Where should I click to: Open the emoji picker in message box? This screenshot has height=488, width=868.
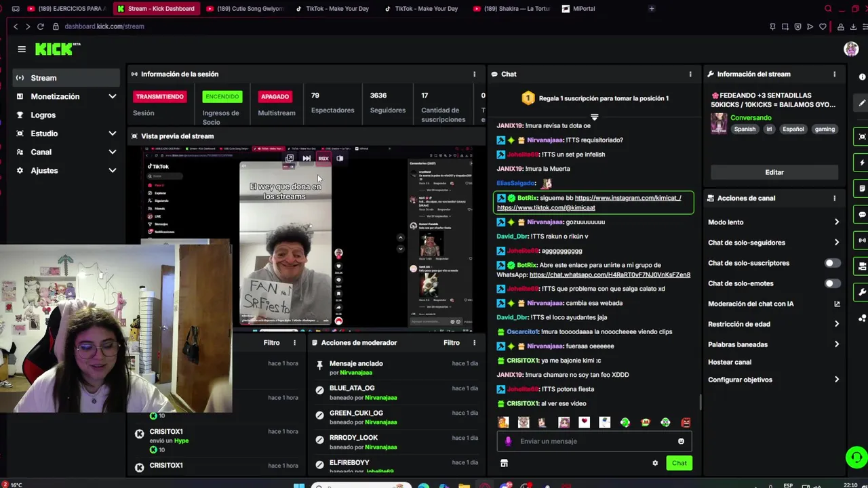pos(681,441)
